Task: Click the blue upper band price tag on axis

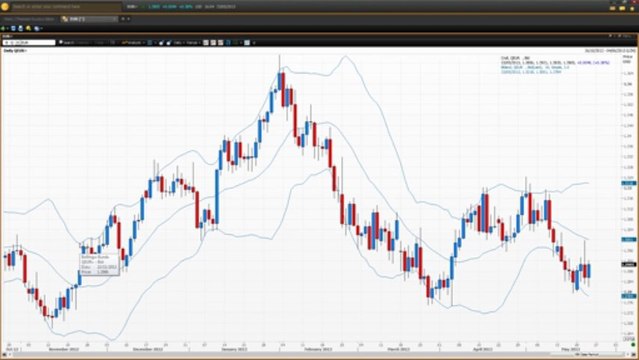Action: pyautogui.click(x=628, y=183)
